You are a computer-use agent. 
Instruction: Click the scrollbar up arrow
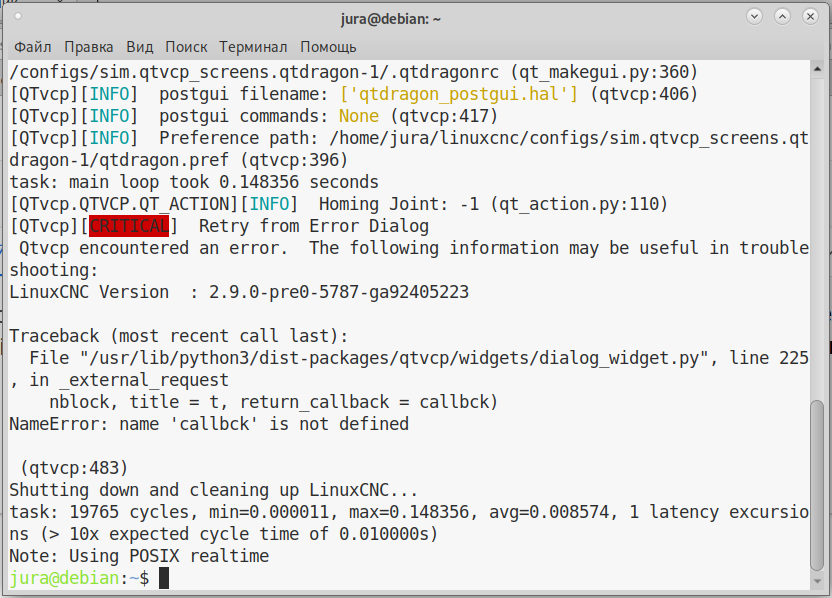coord(818,68)
